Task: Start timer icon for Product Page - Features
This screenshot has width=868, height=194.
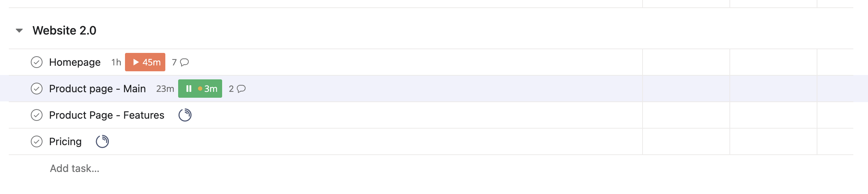Action: [x=185, y=115]
